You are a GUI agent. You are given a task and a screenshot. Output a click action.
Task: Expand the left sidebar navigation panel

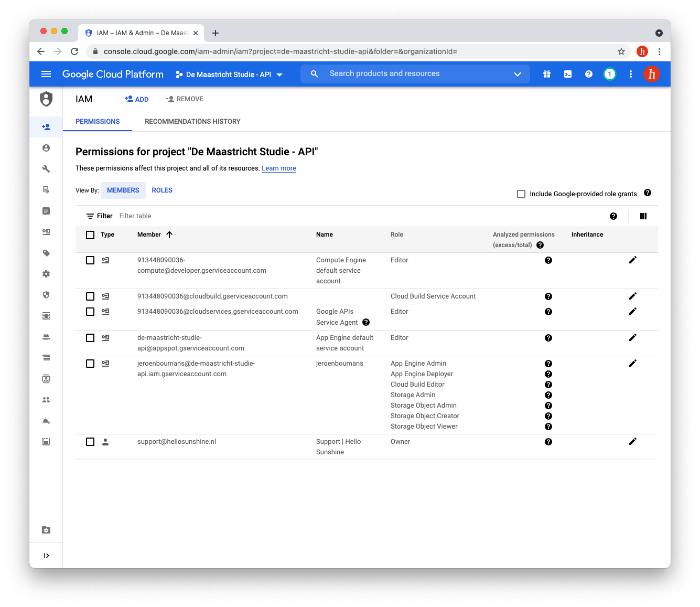pos(46,556)
